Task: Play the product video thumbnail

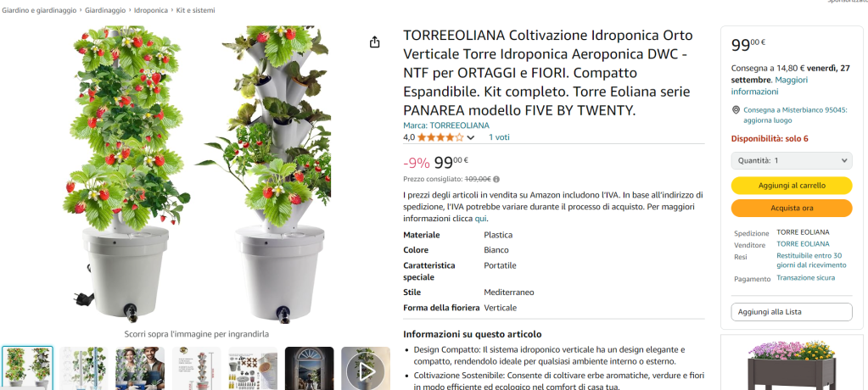Action: point(366,369)
